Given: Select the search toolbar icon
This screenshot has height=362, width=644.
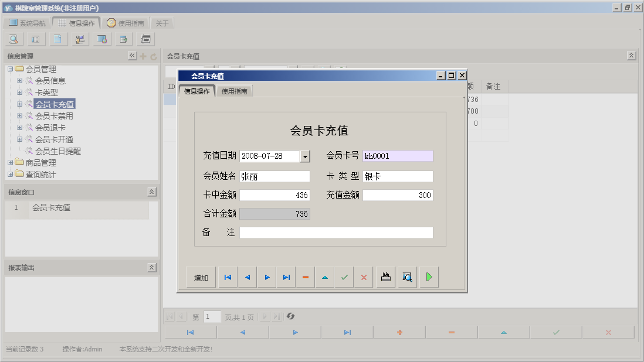Looking at the screenshot, I should [x=13, y=39].
